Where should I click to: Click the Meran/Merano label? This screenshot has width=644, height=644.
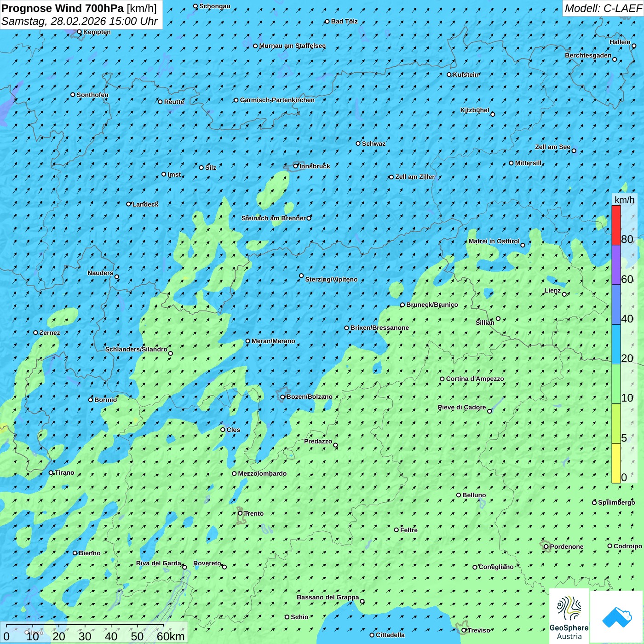pyautogui.click(x=273, y=341)
